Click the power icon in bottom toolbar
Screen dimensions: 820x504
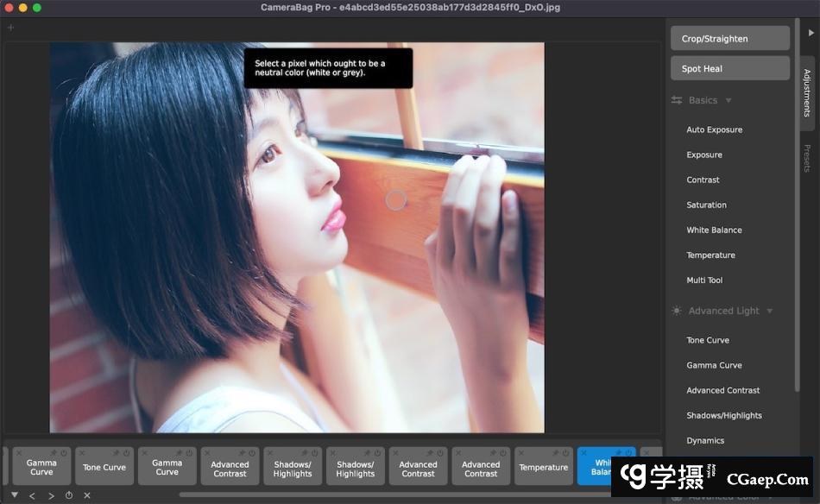pyautogui.click(x=69, y=495)
